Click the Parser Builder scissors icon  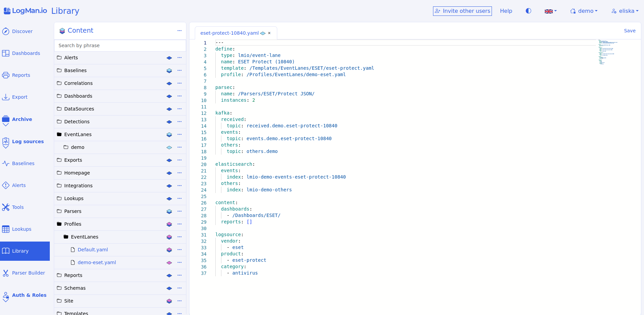point(6,273)
